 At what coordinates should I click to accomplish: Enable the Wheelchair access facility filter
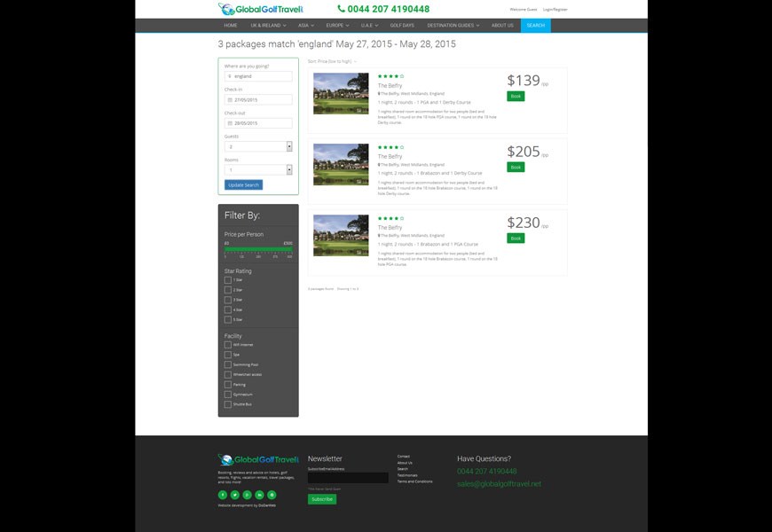click(227, 374)
